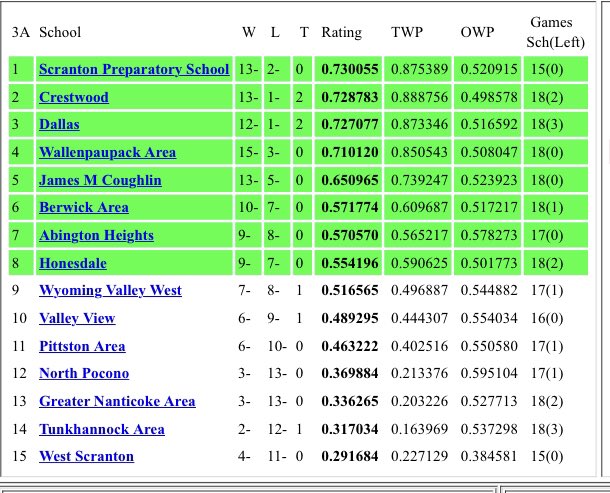
Task: Select Valley View games scheduled 16(0)
Action: 547,318
